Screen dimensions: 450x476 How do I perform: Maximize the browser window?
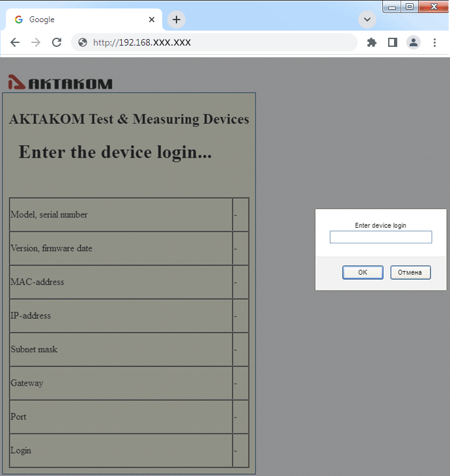click(x=410, y=7)
